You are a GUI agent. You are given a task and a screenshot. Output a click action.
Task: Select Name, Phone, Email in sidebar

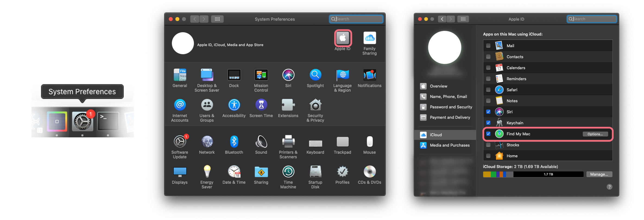[x=445, y=96]
